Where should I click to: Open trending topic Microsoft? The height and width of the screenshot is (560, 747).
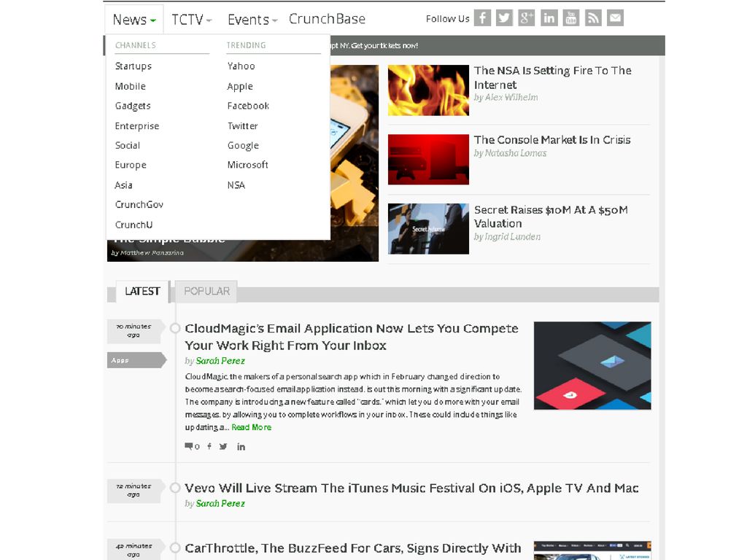pos(248,165)
